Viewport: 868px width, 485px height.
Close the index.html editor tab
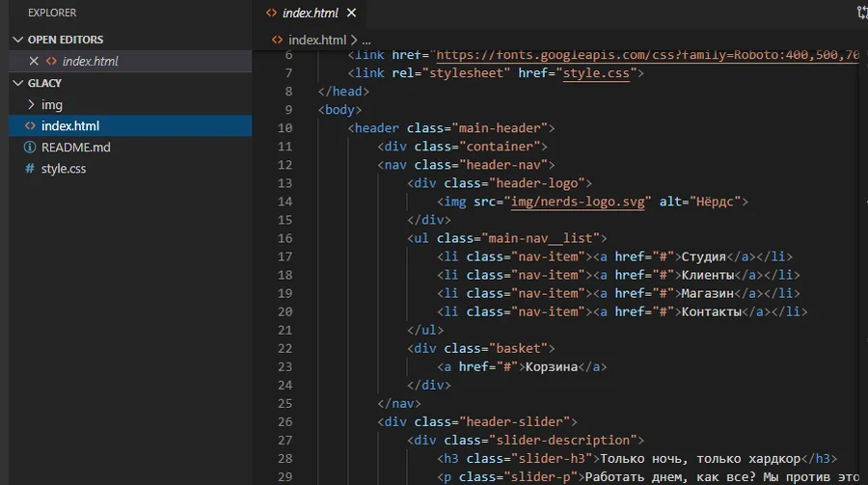pyautogui.click(x=351, y=13)
